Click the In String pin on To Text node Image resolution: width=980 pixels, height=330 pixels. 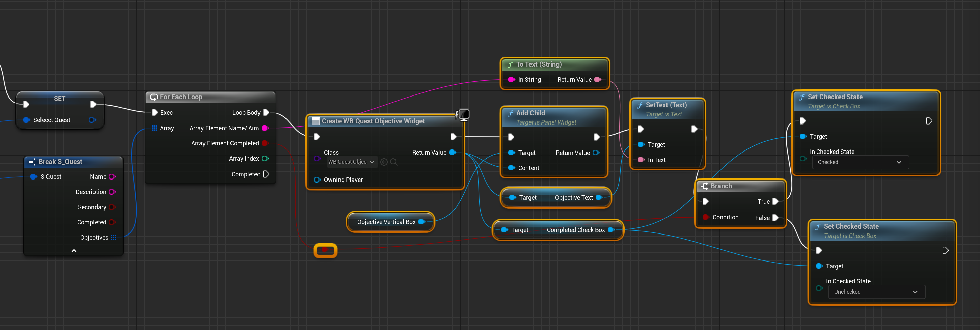click(511, 79)
